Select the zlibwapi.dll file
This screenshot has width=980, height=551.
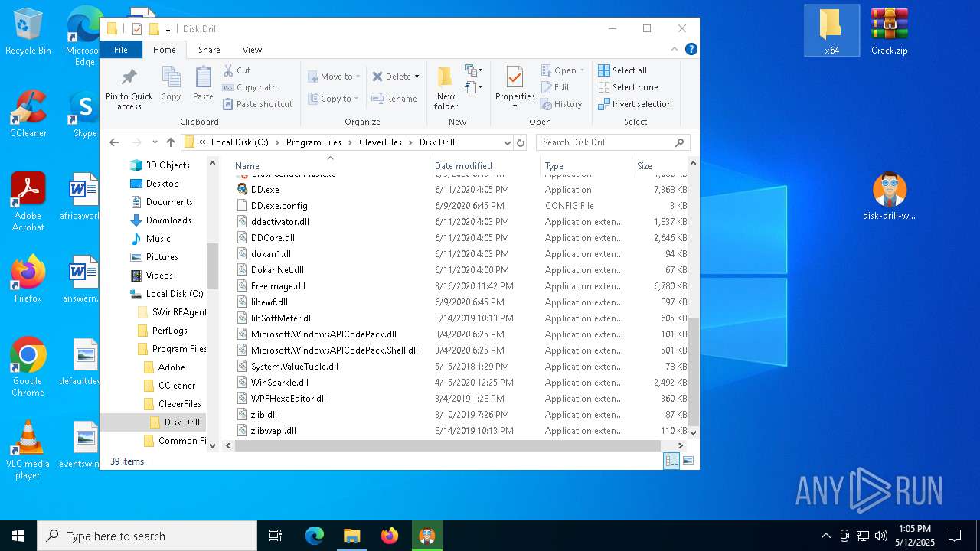point(273,431)
